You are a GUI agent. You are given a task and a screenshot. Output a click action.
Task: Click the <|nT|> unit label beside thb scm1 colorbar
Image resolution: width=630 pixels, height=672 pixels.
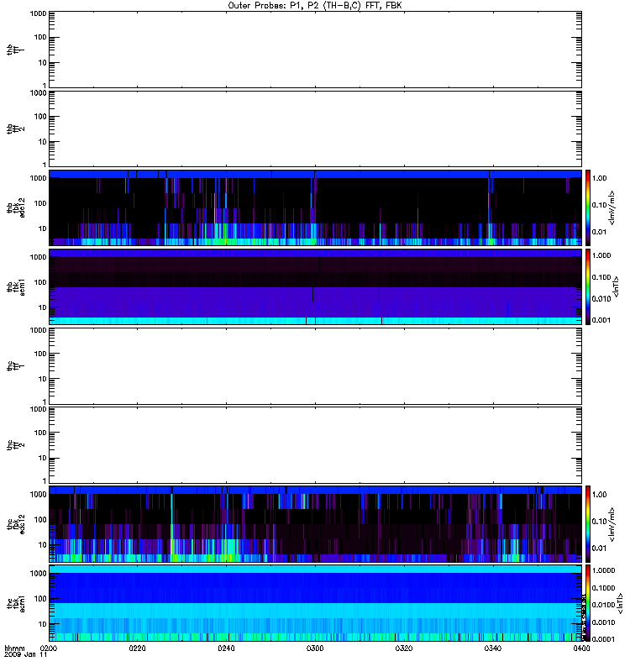pyautogui.click(x=616, y=286)
